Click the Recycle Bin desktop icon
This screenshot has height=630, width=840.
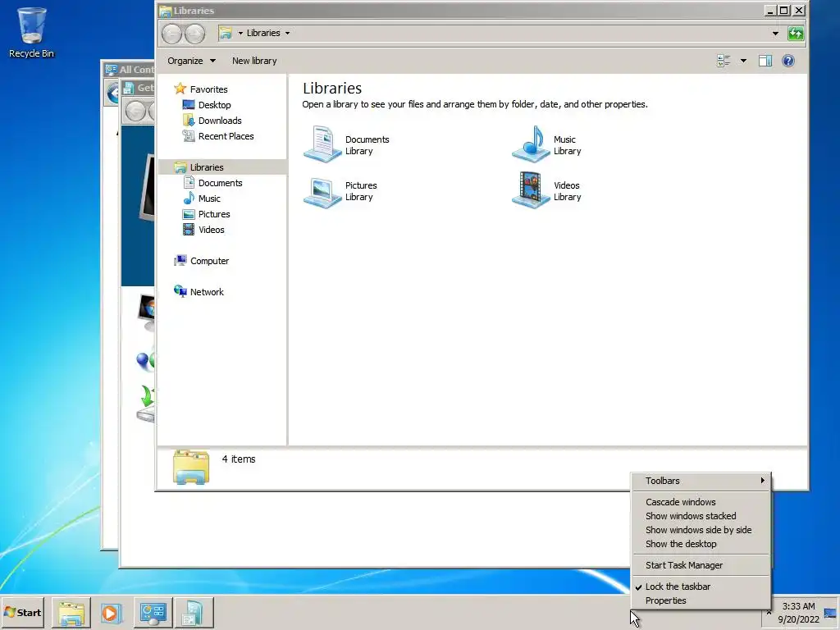[31, 32]
